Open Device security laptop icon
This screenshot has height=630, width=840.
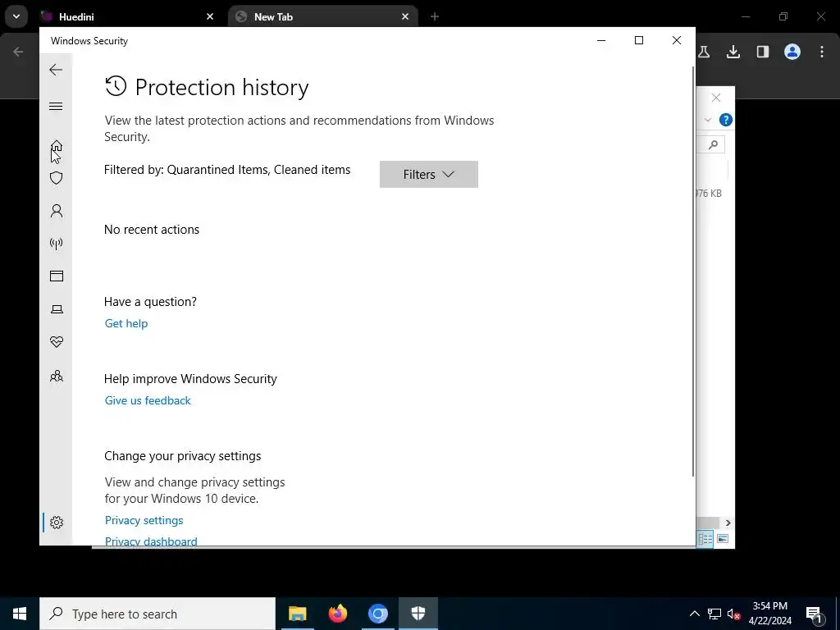tap(57, 309)
